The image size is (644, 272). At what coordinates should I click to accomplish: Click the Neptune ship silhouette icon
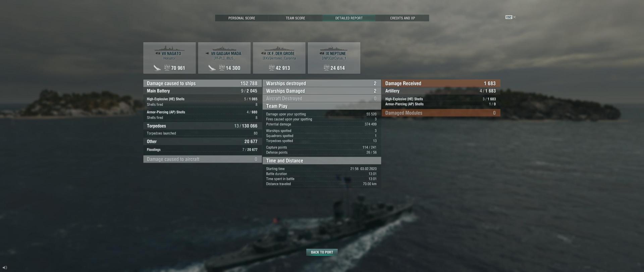[x=334, y=48]
